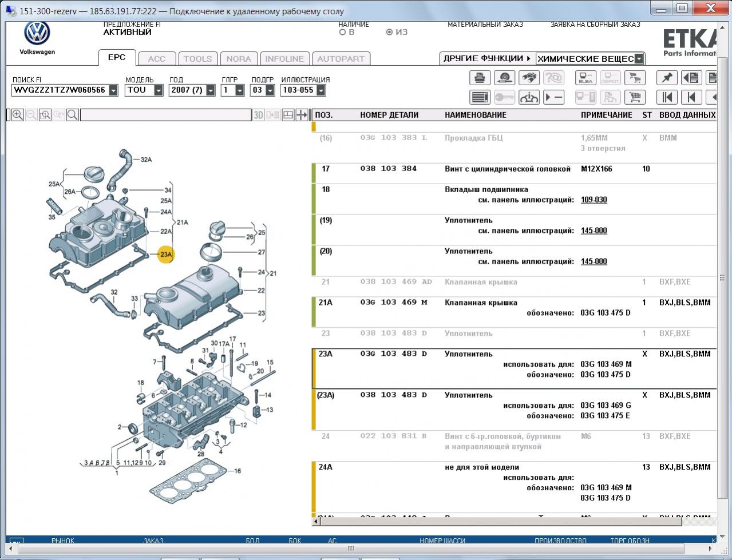
Task: Click the pushpin icon
Action: pyautogui.click(x=667, y=78)
